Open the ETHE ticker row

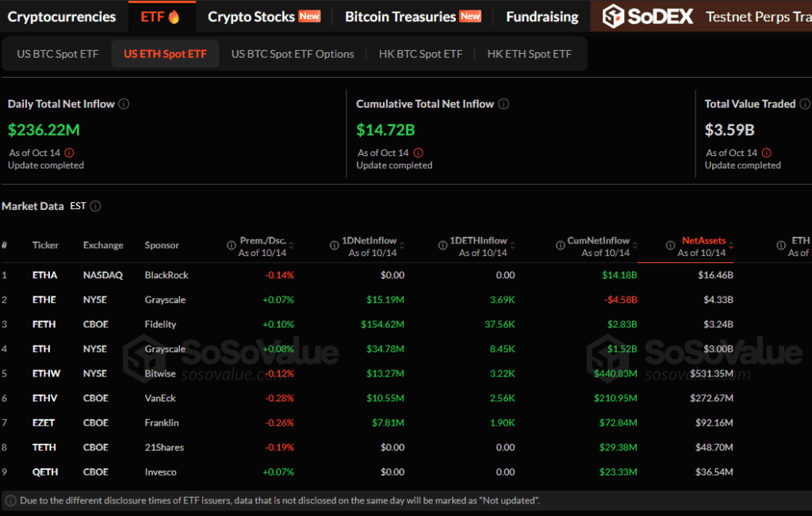pyautogui.click(x=44, y=300)
